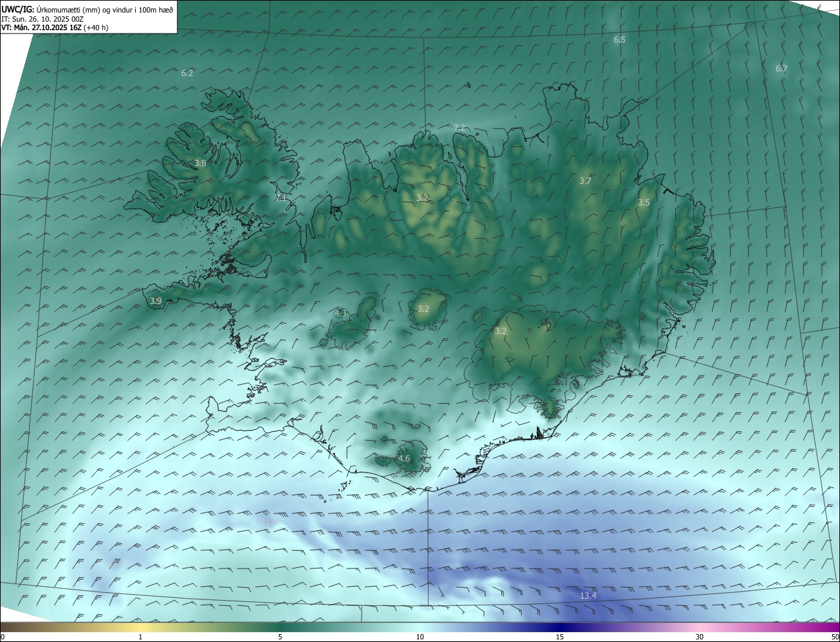Image resolution: width=840 pixels, height=642 pixels.
Task: Click the colorbar tick label '10'
Action: [420, 637]
